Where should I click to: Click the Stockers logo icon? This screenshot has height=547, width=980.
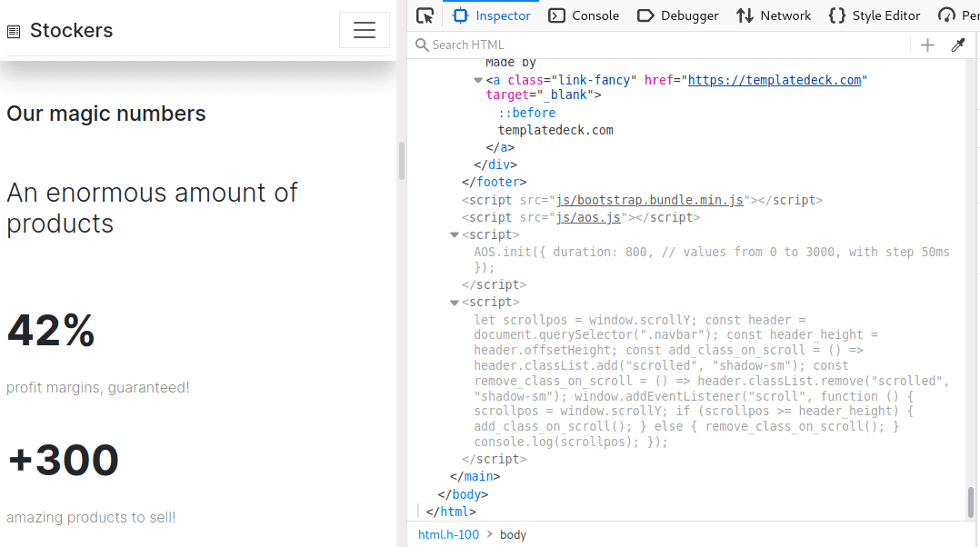click(x=14, y=32)
